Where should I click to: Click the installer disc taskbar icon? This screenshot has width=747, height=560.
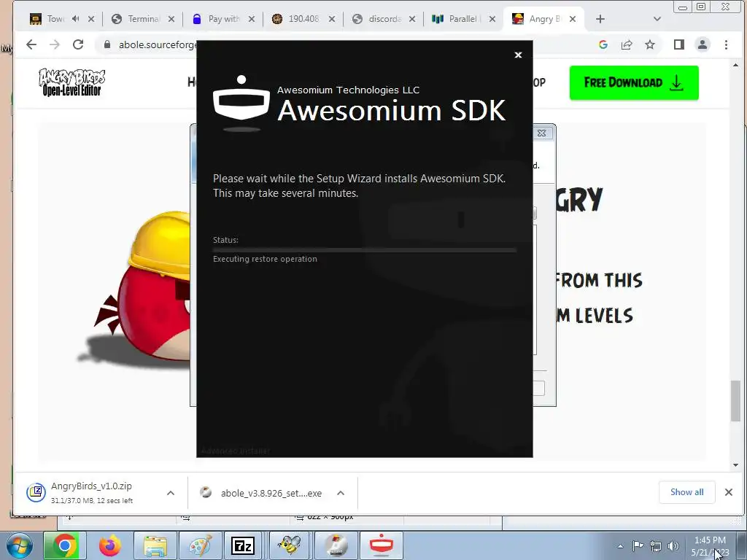point(336,545)
